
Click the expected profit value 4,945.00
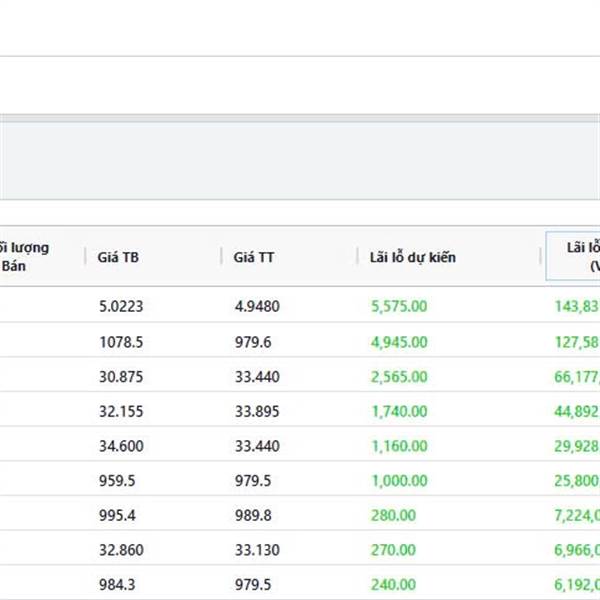(399, 342)
